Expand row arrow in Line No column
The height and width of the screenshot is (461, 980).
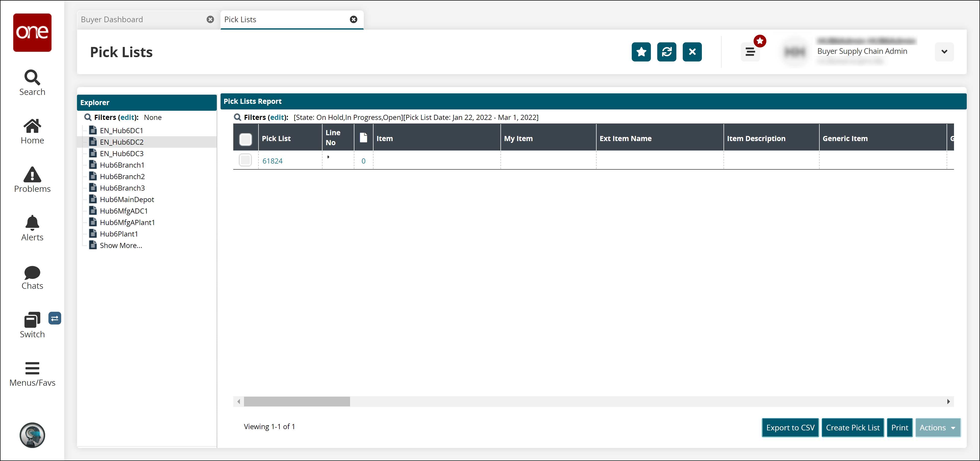[328, 157]
